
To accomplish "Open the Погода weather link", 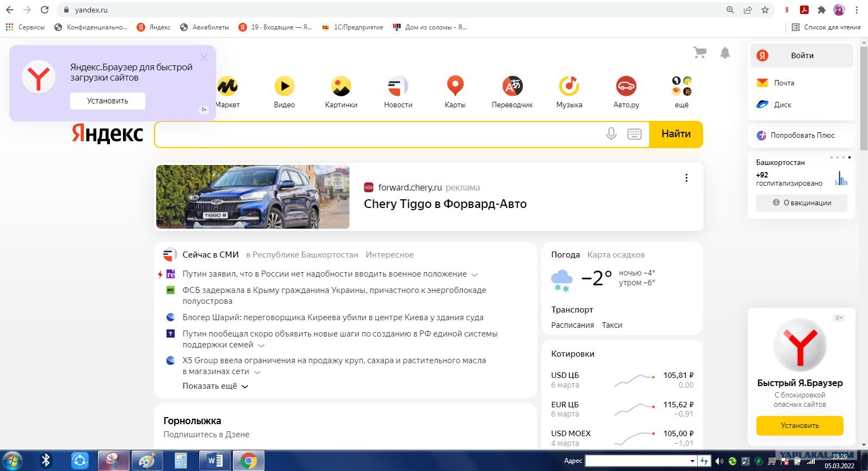I will tap(565, 255).
